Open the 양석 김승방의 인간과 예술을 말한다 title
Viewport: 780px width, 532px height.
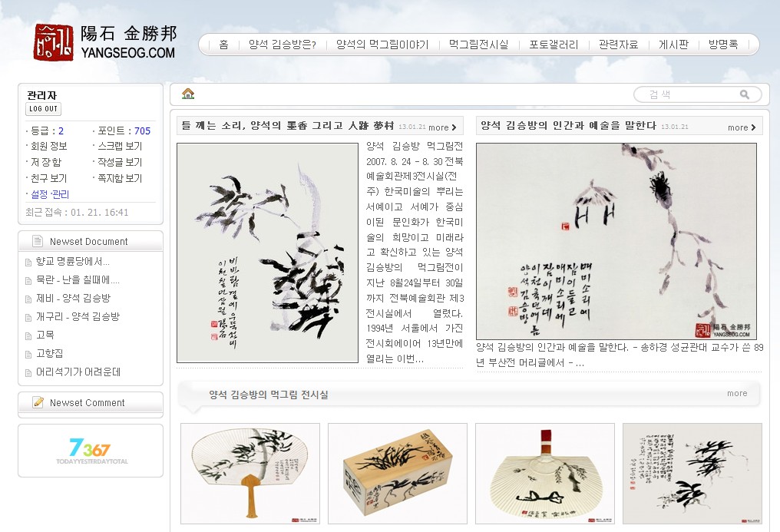pyautogui.click(x=568, y=126)
